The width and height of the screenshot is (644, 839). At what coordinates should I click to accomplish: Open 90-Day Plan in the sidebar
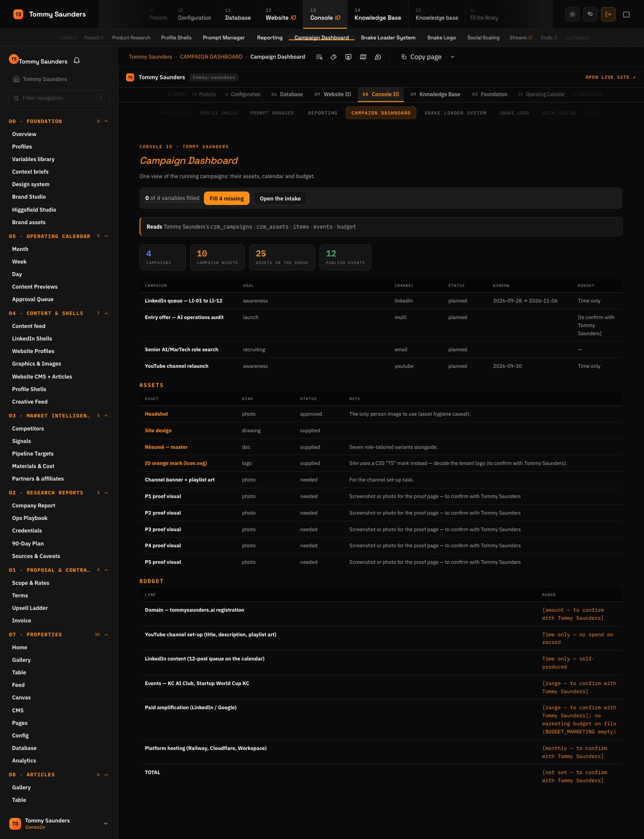point(28,544)
